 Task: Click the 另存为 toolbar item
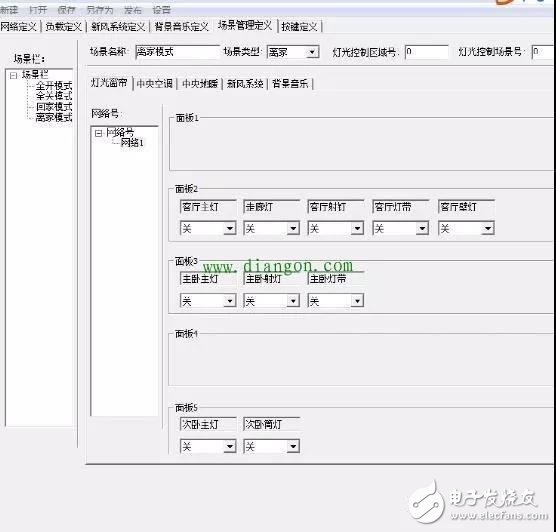pyautogui.click(x=100, y=10)
